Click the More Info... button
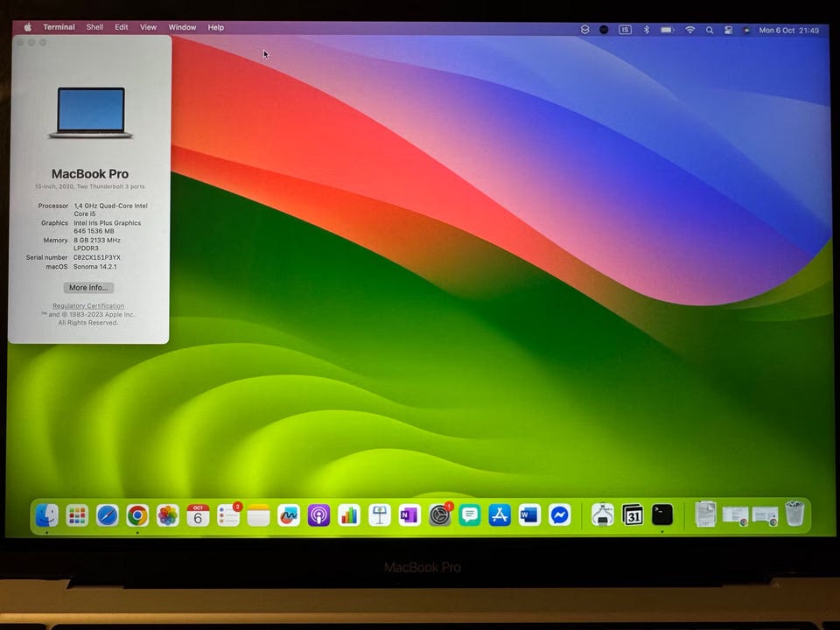 pos(88,288)
